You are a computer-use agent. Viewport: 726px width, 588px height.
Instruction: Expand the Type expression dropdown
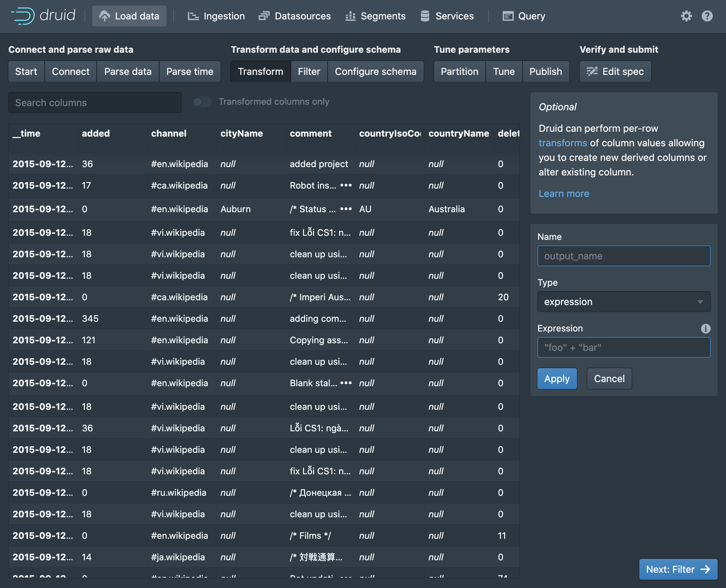click(623, 302)
